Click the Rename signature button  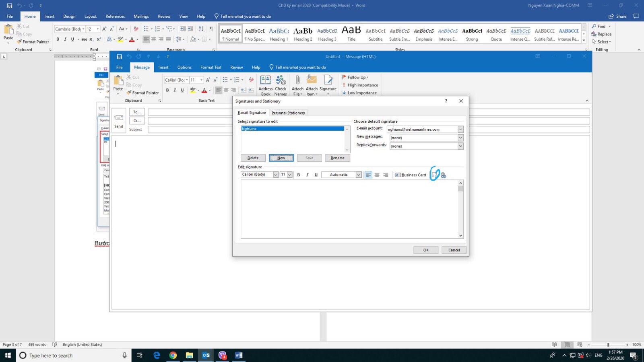(338, 158)
